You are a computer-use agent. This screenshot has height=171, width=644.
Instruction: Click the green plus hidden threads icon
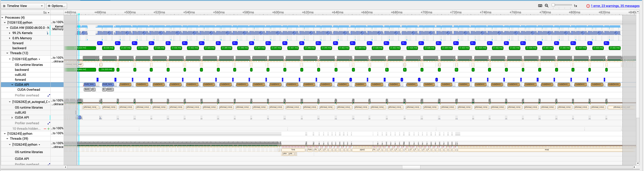point(48,129)
